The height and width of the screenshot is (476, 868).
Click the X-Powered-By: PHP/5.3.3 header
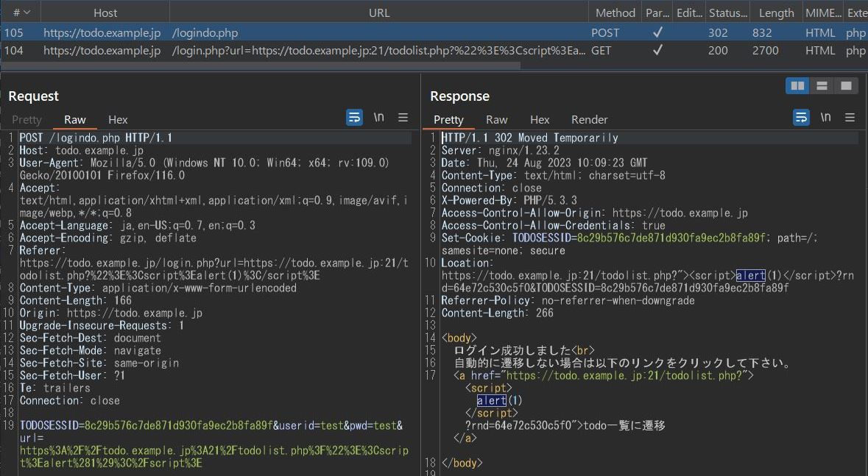click(x=509, y=200)
